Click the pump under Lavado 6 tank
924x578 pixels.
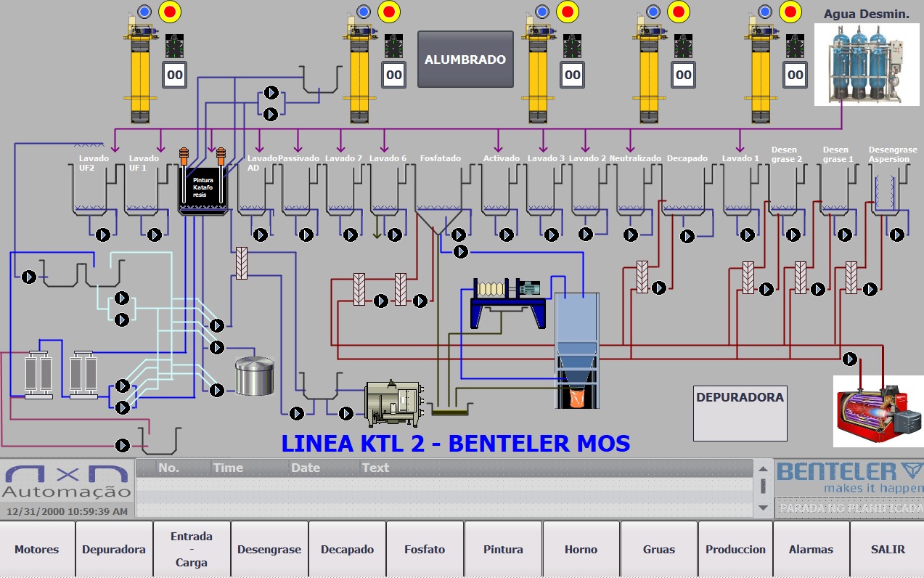pyautogui.click(x=395, y=235)
